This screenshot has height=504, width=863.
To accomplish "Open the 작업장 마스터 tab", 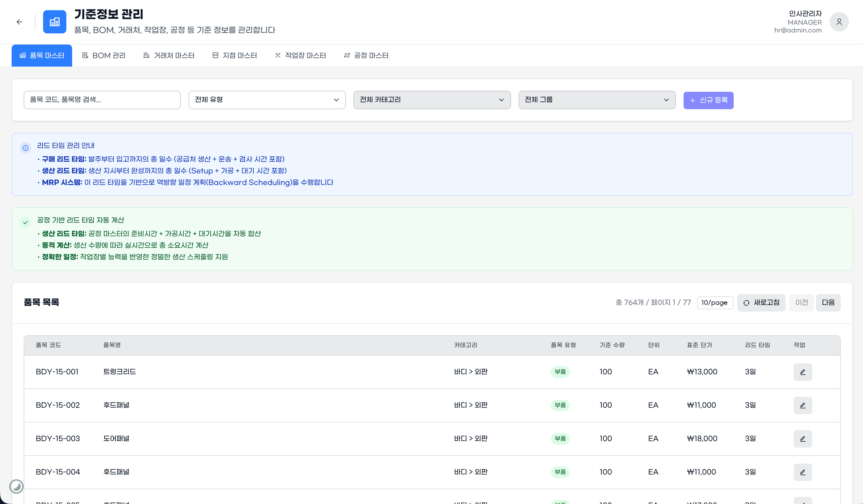I will [300, 55].
